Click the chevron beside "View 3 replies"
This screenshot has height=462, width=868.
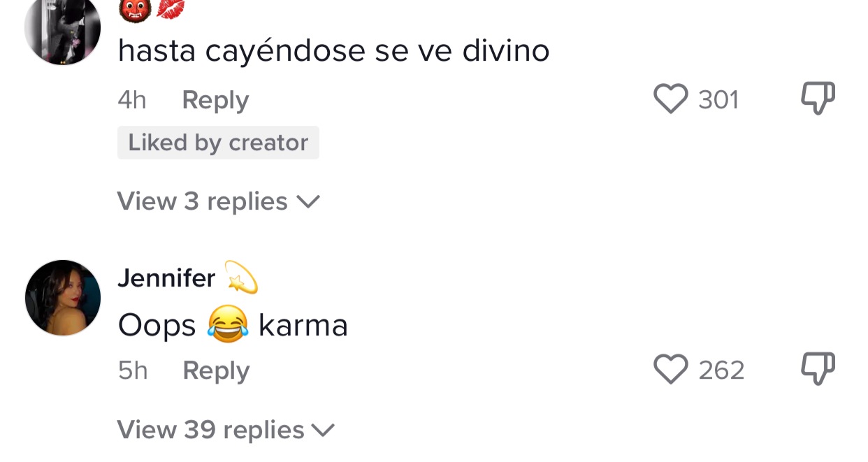308,202
